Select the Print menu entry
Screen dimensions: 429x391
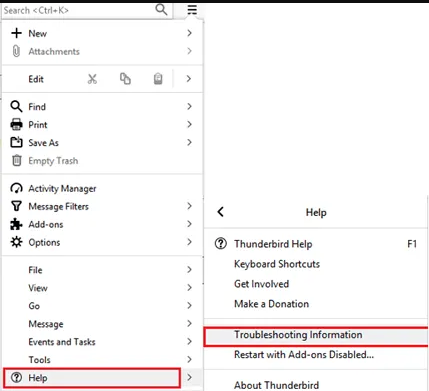coord(102,125)
